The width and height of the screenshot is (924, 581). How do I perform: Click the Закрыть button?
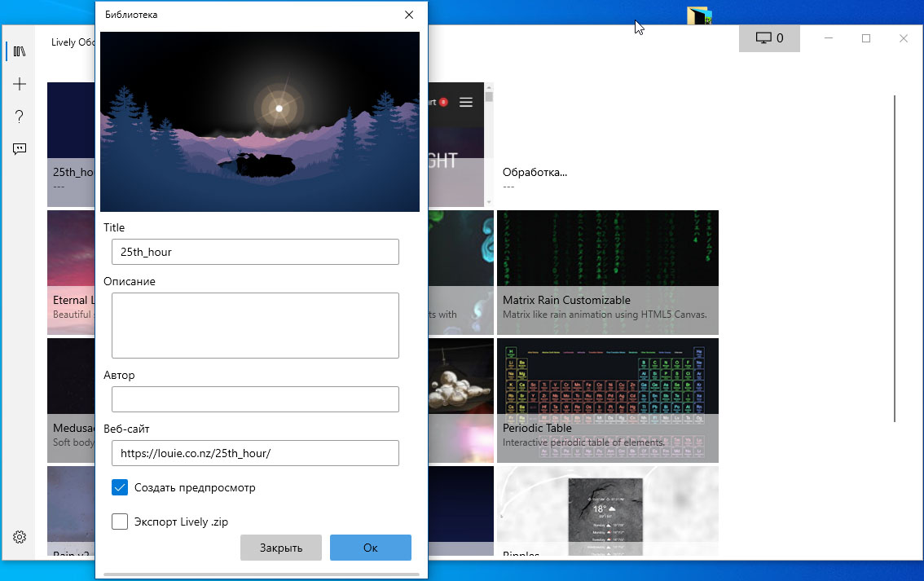[x=281, y=548]
